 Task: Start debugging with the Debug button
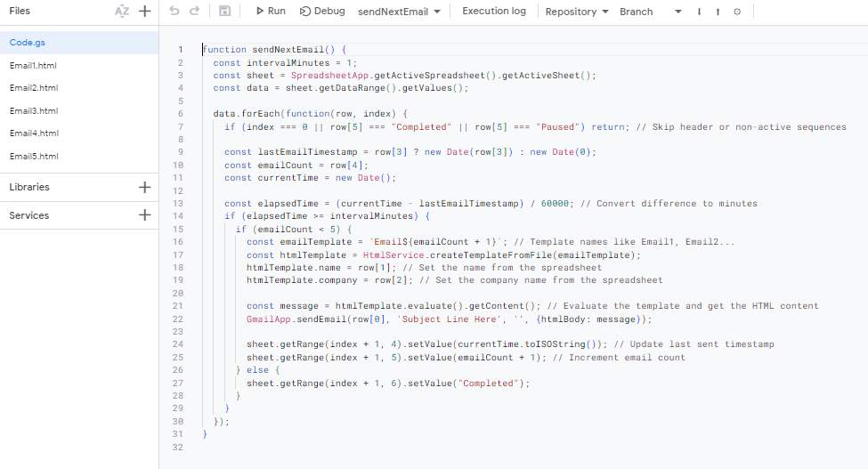[x=322, y=12]
